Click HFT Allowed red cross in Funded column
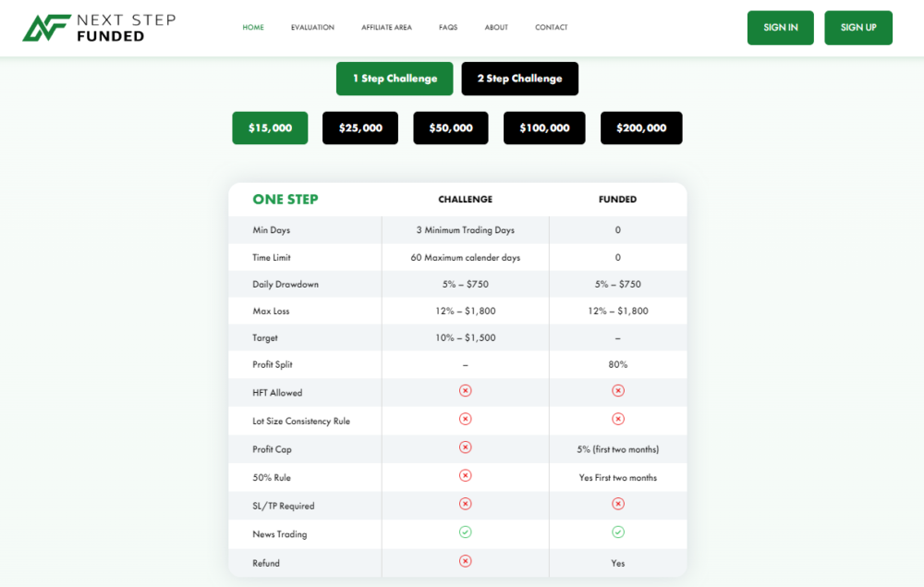924x587 pixels. pyautogui.click(x=617, y=391)
